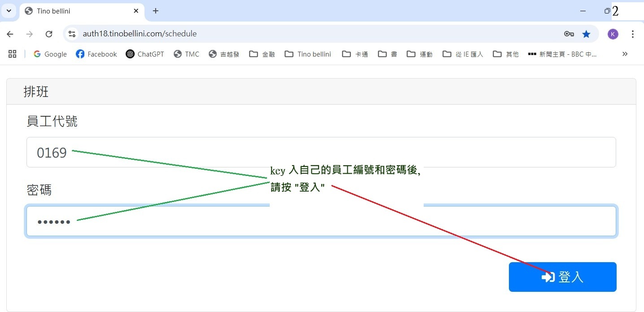Screen dimensions: 644x312
Task: Show more bookmarks via the overflow chevron
Action: [625, 54]
